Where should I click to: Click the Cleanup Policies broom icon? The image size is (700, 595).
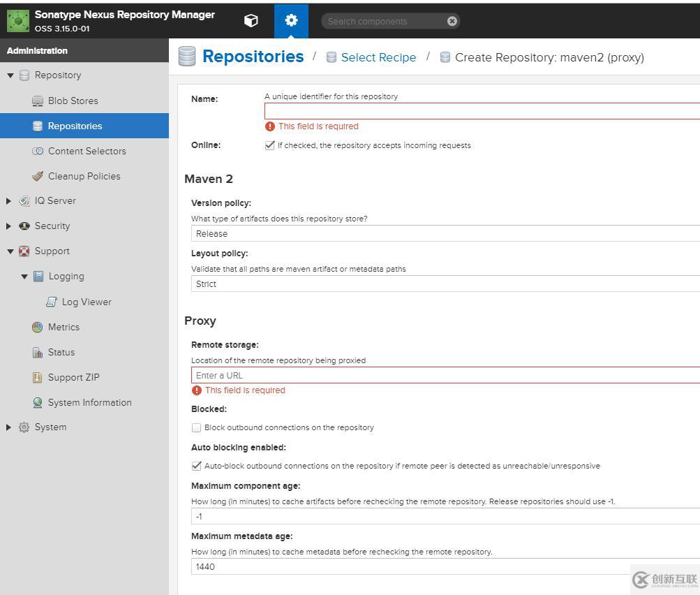(38, 176)
